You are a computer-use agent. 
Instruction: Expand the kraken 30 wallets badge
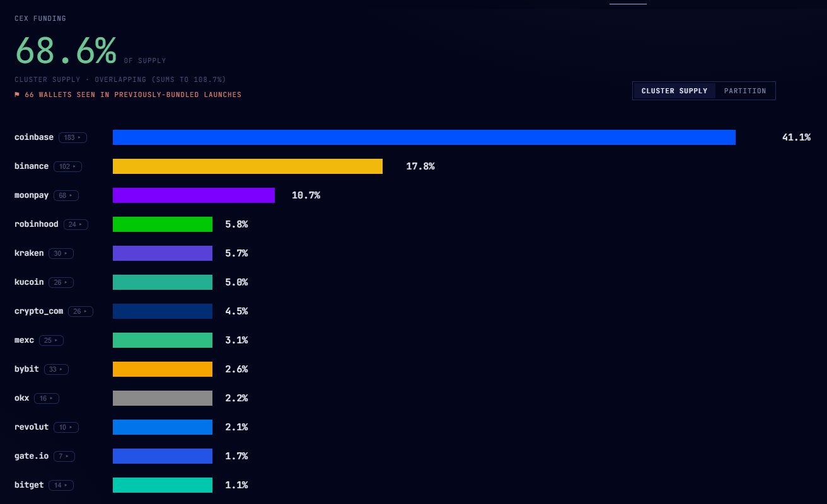coord(61,253)
